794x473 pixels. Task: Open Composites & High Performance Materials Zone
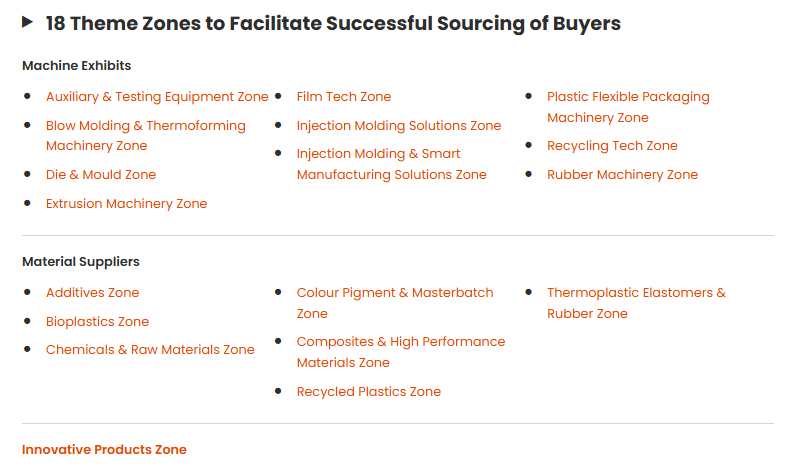click(400, 342)
